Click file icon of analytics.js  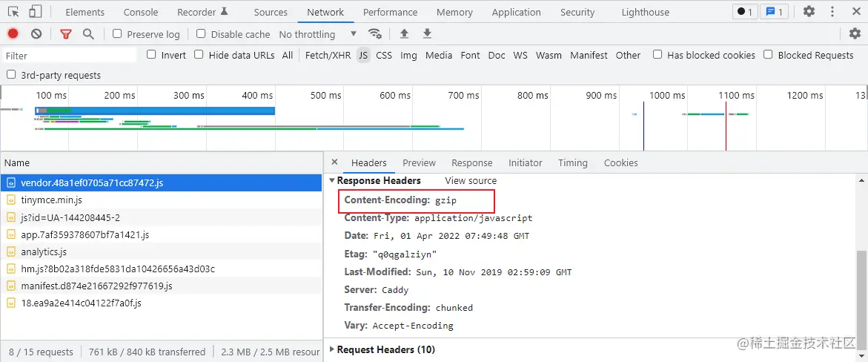tap(11, 251)
